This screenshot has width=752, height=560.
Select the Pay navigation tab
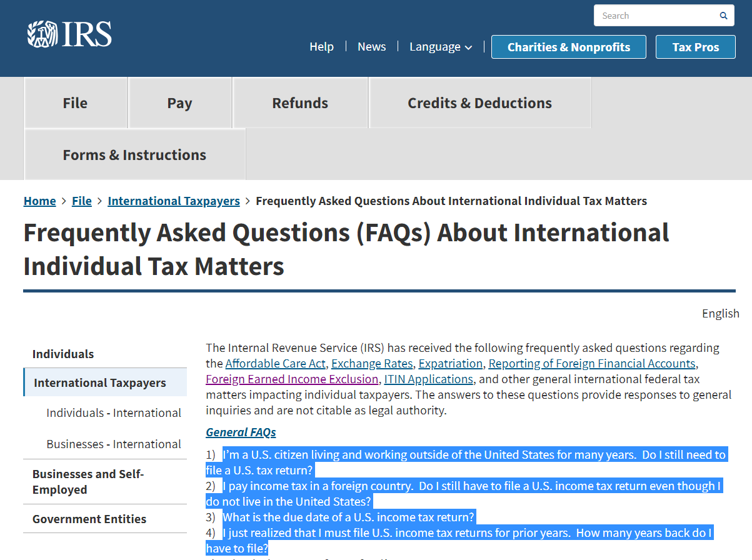click(x=179, y=102)
